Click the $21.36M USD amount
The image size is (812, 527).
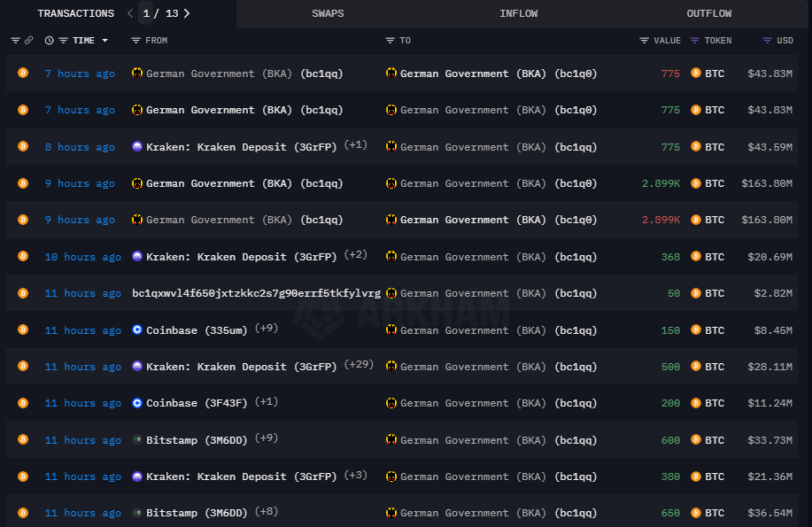[770, 477]
